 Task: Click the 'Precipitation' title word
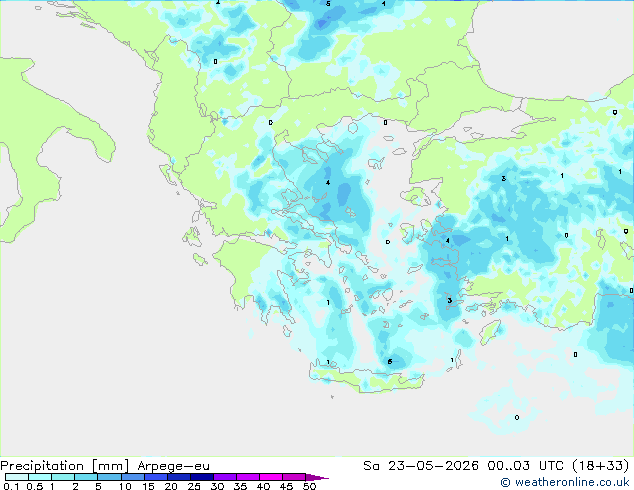tap(42, 466)
